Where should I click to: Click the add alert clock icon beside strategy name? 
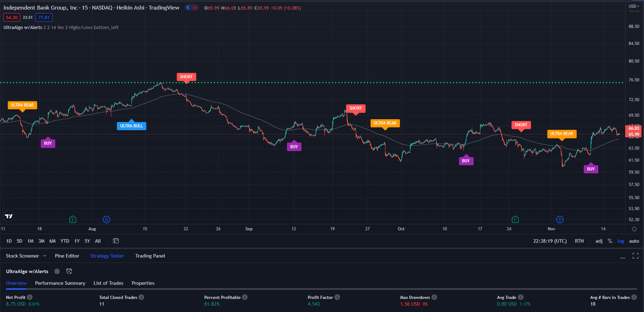tap(69, 271)
